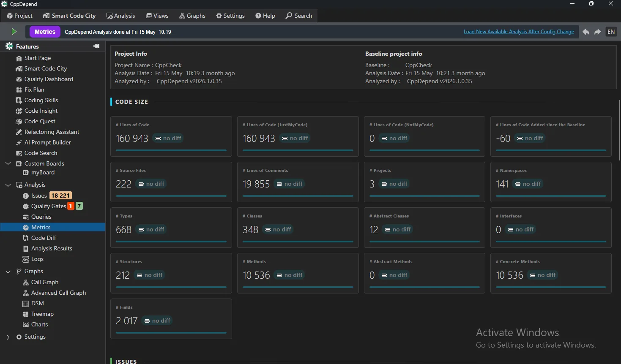Collapse the Custom Boards tree section
This screenshot has width=621, height=364.
coord(8,163)
